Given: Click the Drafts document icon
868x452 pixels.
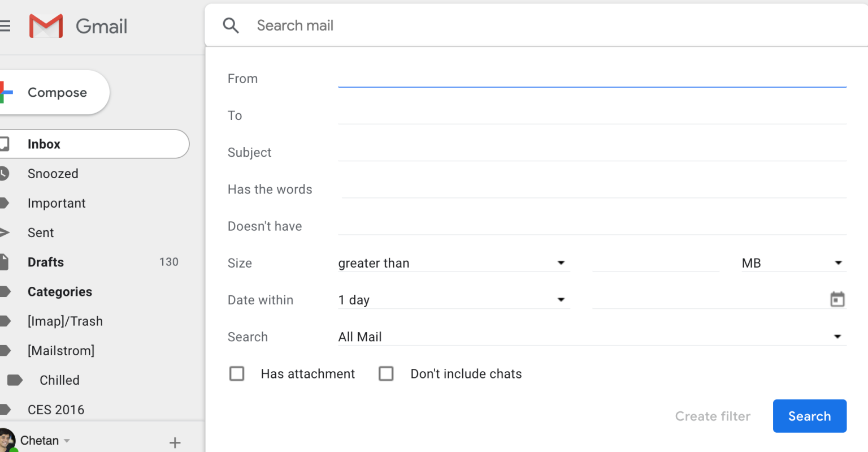Looking at the screenshot, I should coord(4,262).
